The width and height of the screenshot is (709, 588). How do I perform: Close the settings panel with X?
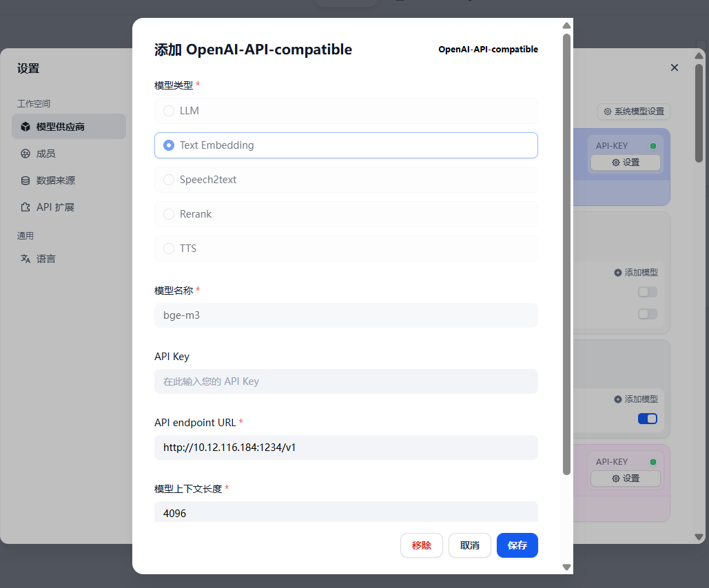674,67
